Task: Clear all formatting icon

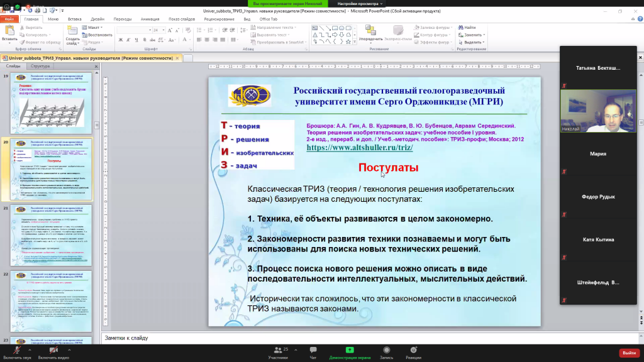Action: [187, 30]
